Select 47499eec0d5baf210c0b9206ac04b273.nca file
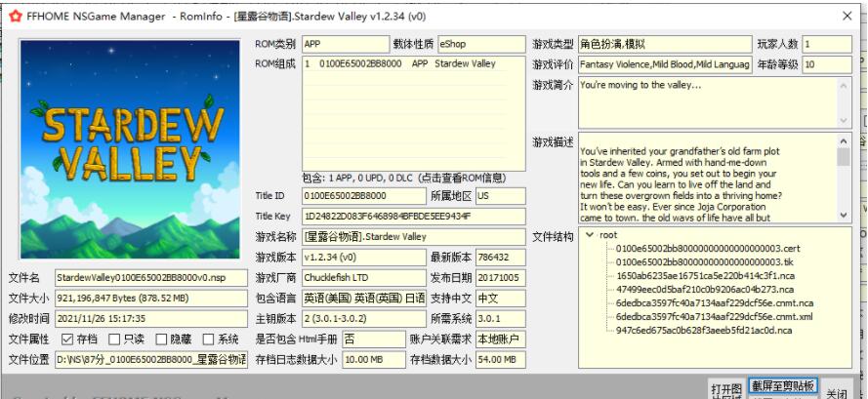Image resolution: width=868 pixels, height=399 pixels. [x=705, y=290]
